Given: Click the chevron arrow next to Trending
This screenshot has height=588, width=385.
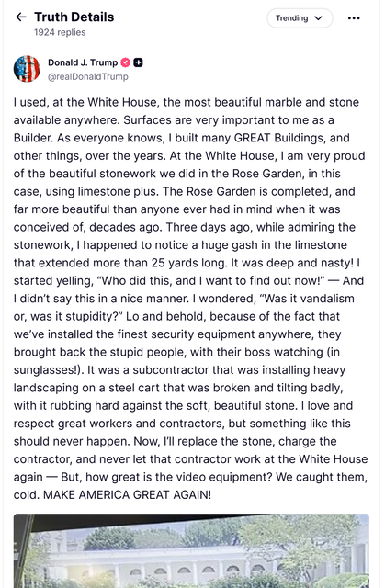Looking at the screenshot, I should tap(318, 18).
